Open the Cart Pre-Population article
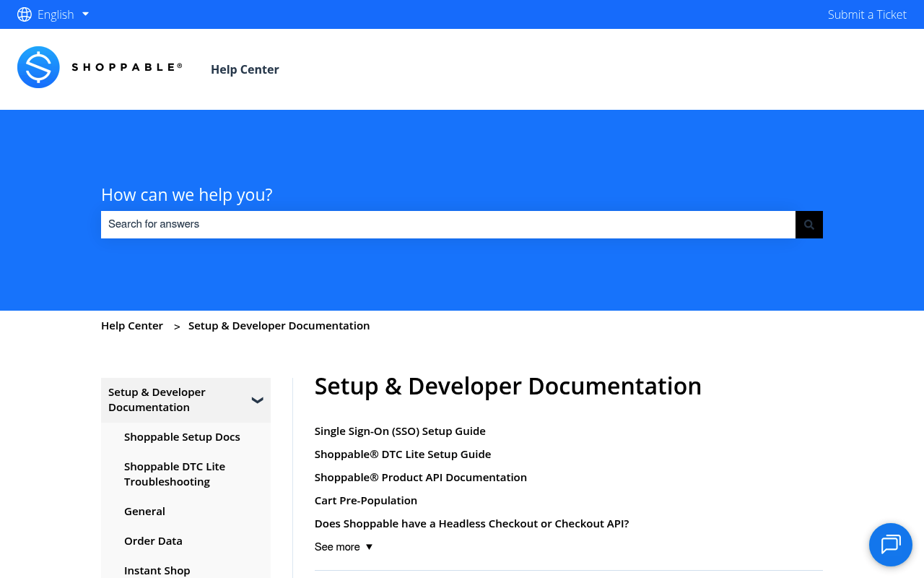 [x=366, y=501]
